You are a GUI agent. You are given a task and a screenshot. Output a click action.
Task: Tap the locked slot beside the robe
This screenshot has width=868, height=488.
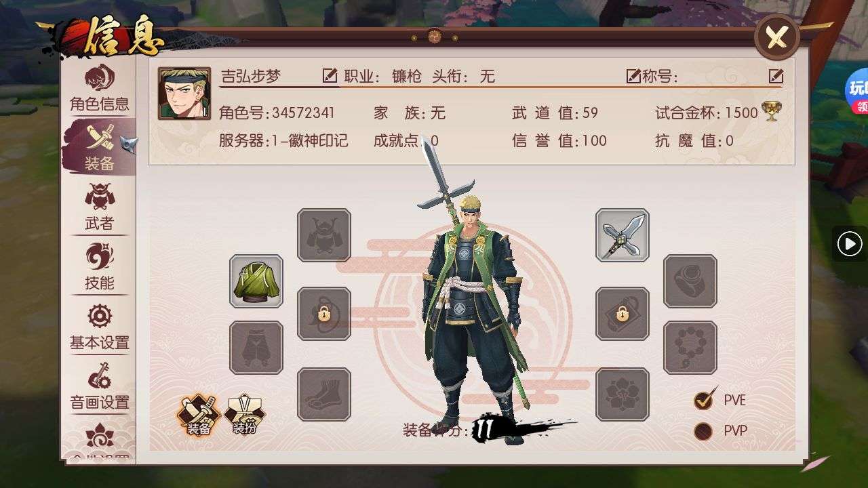pos(324,314)
